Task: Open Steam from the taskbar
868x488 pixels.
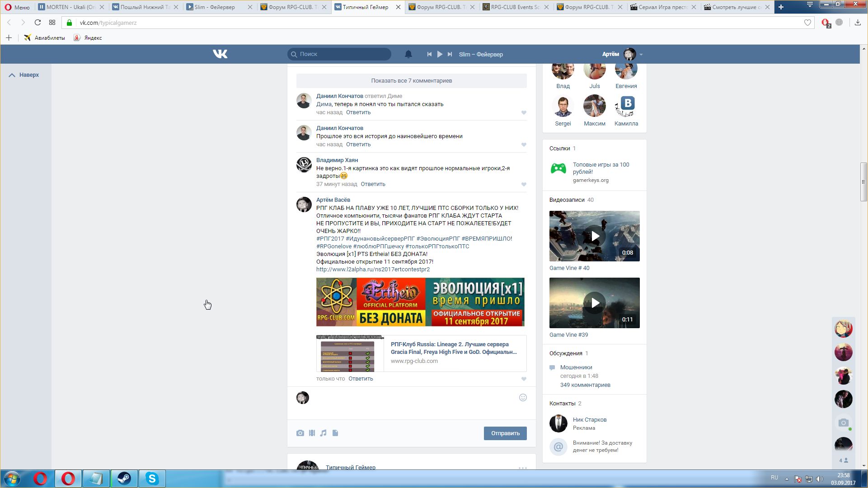Action: click(x=124, y=479)
